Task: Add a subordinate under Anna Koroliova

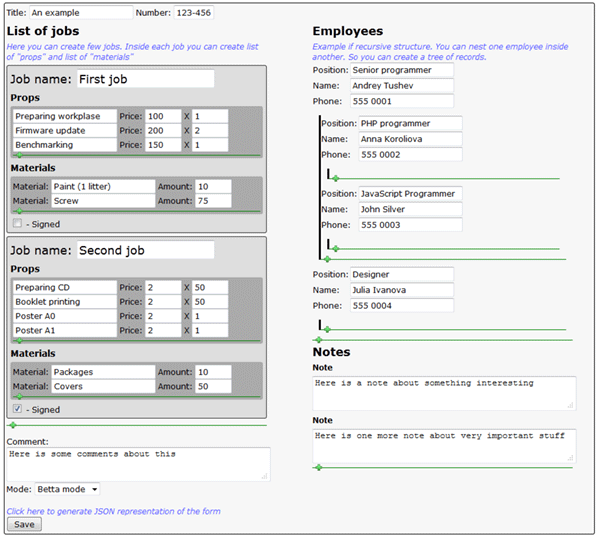Action: [336, 178]
